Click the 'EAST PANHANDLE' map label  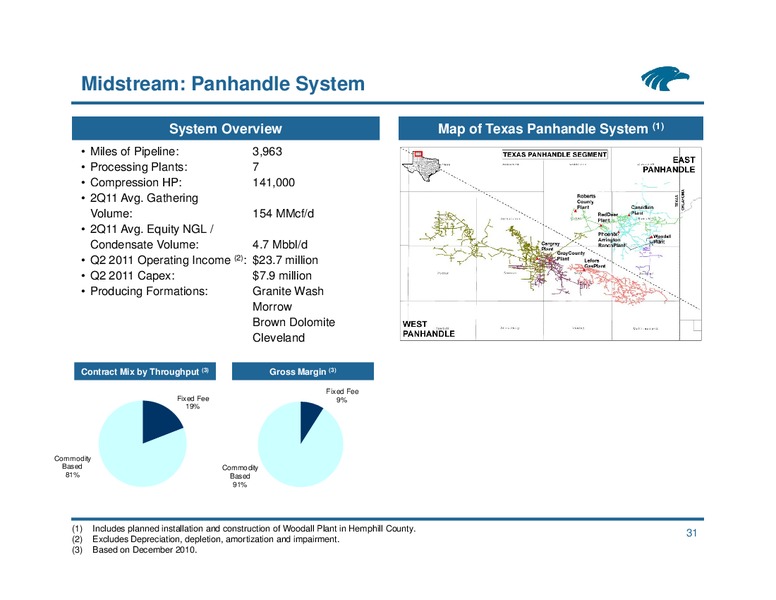point(669,164)
